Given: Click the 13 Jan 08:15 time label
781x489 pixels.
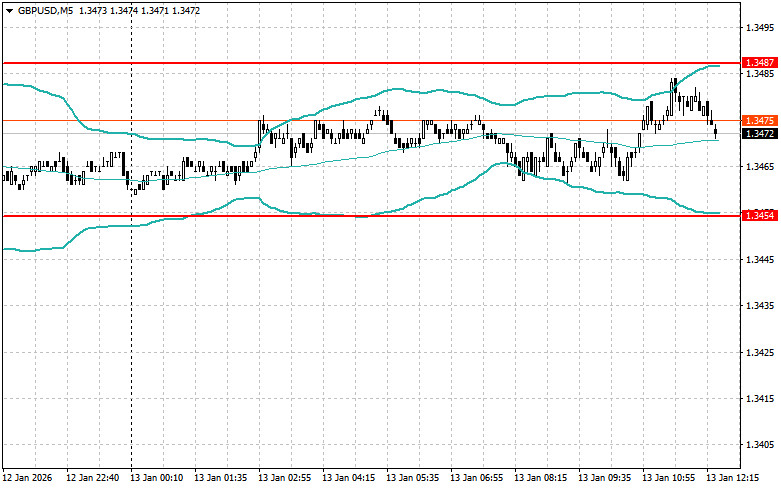Looking at the screenshot, I should (x=540, y=478).
